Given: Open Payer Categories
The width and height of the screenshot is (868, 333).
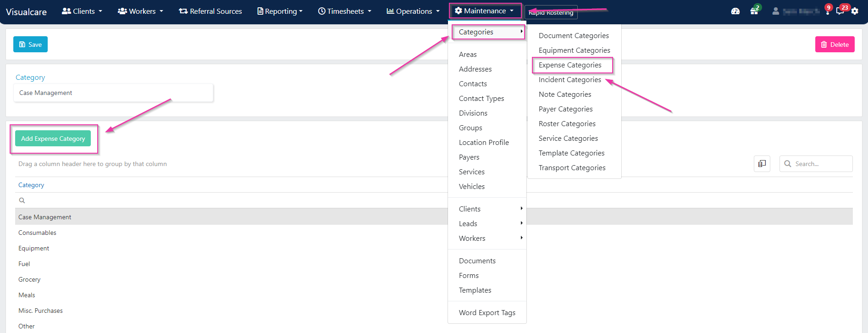Looking at the screenshot, I should coord(565,109).
